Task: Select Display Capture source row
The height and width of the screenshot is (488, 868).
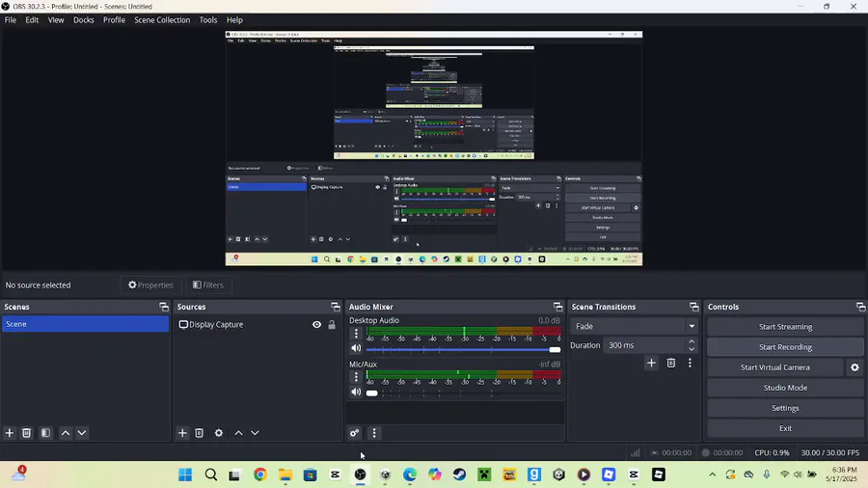Action: [x=258, y=325]
